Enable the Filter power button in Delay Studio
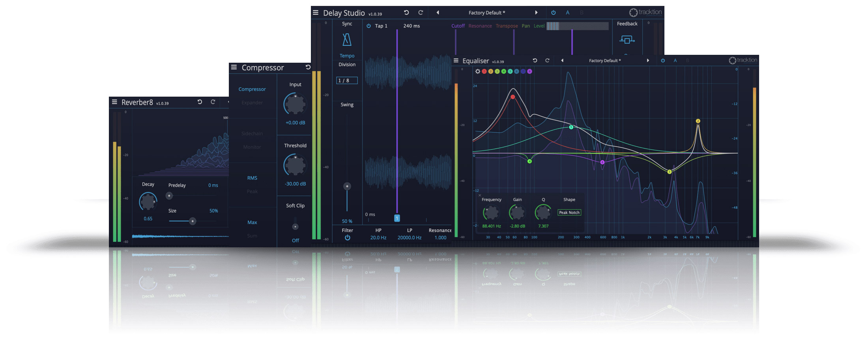 (347, 237)
